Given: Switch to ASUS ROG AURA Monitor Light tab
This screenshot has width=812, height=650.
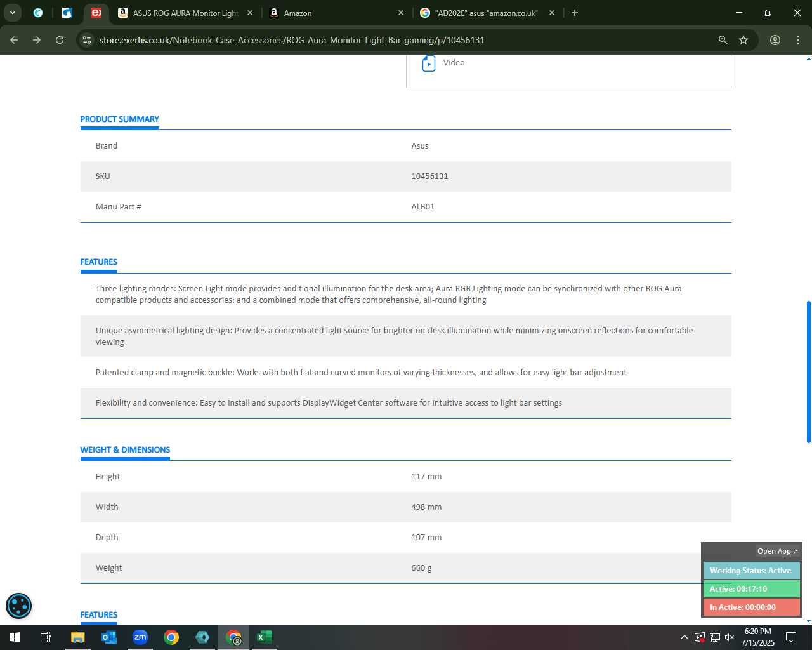Looking at the screenshot, I should [x=184, y=13].
